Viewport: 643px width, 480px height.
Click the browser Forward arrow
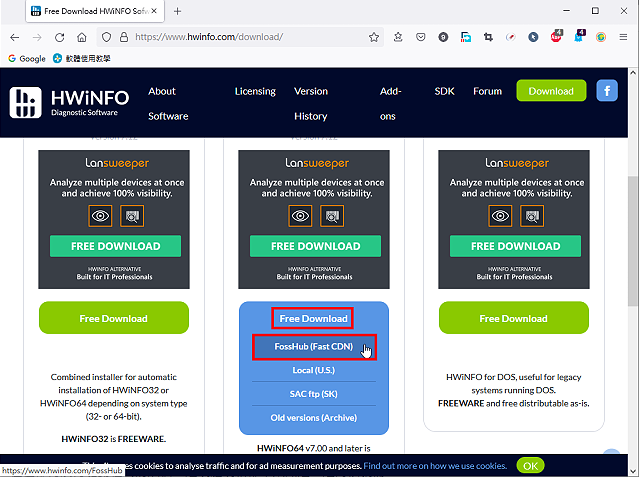click(37, 37)
